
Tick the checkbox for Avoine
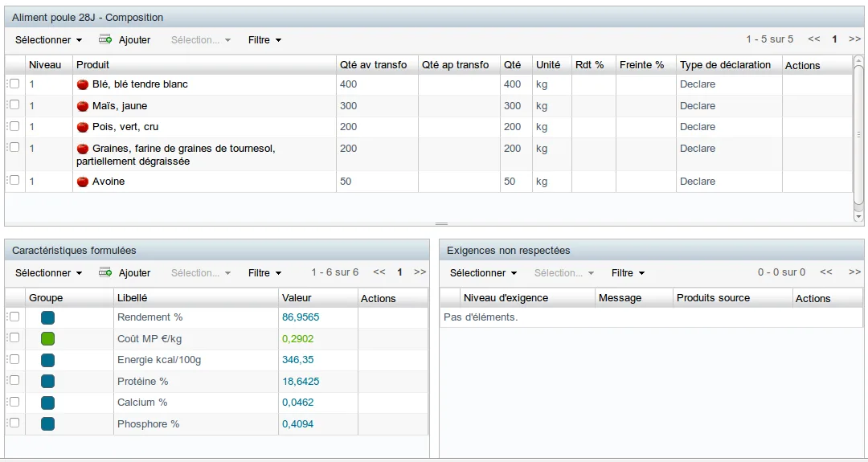[x=15, y=180]
